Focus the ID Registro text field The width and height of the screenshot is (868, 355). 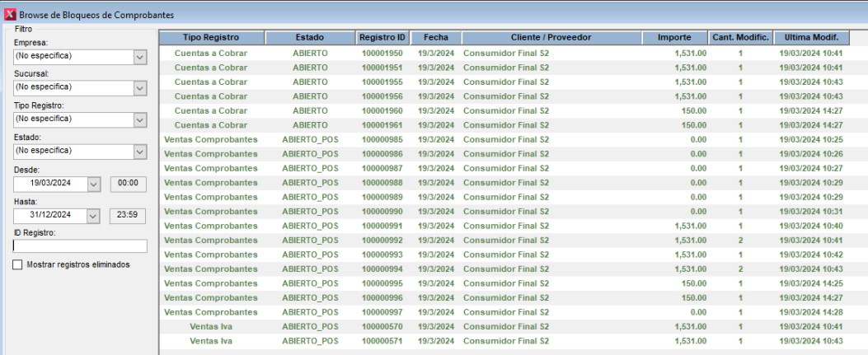coord(80,246)
